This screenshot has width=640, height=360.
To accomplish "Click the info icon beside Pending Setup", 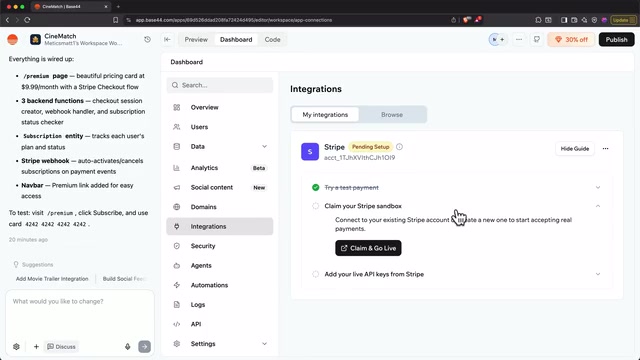I will coord(399,147).
